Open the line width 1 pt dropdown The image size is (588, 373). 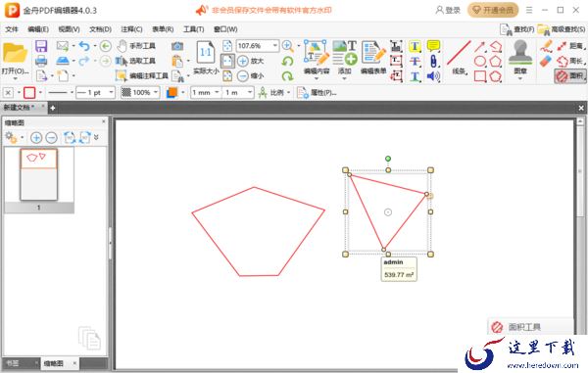111,92
